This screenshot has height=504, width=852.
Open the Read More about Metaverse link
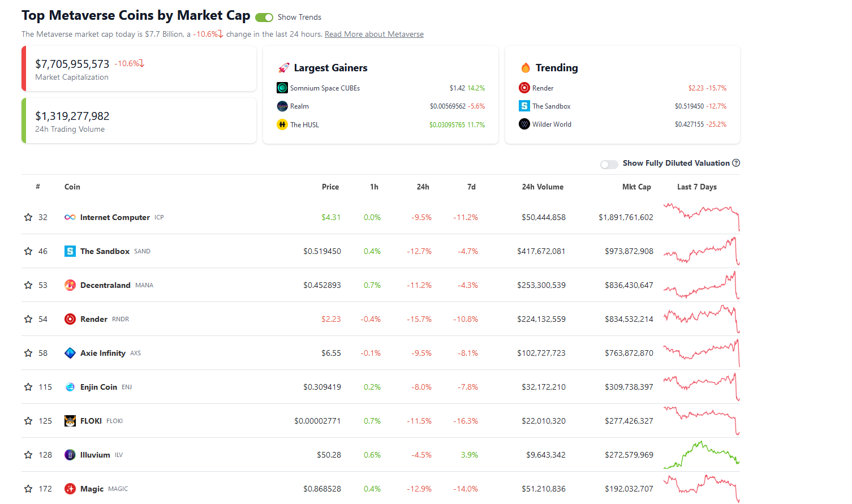374,34
